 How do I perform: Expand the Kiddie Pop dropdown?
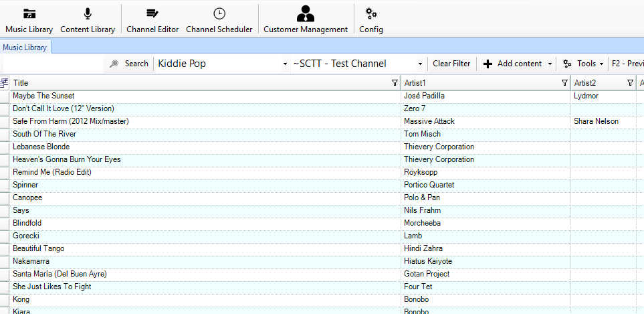tap(285, 64)
